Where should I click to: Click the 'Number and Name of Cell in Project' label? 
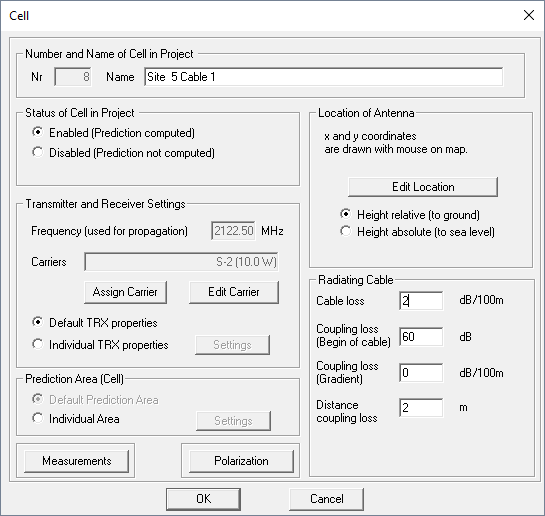109,54
